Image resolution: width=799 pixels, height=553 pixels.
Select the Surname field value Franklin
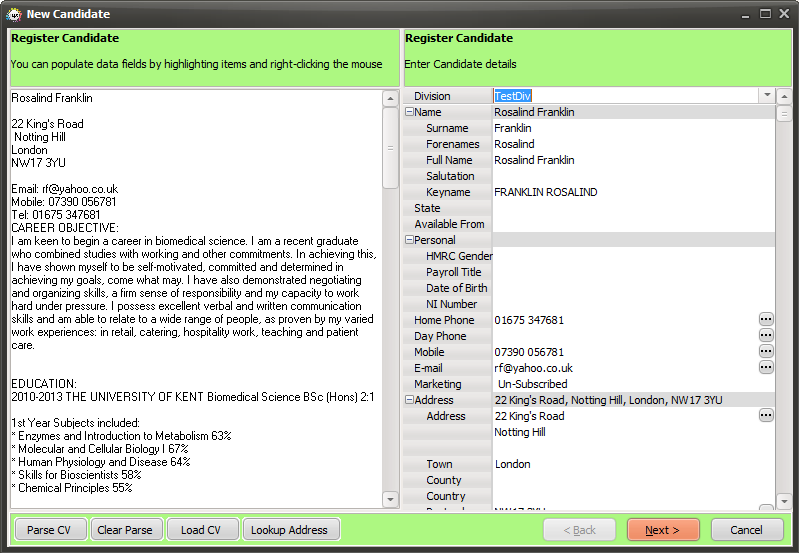(x=513, y=128)
